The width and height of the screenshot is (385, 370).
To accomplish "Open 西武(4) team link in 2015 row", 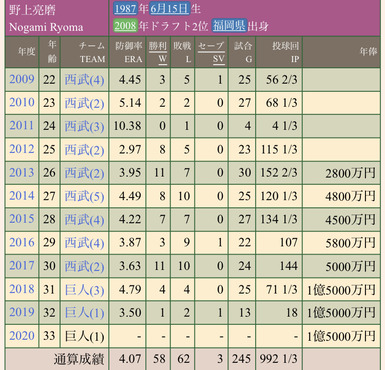I will coord(84,220).
